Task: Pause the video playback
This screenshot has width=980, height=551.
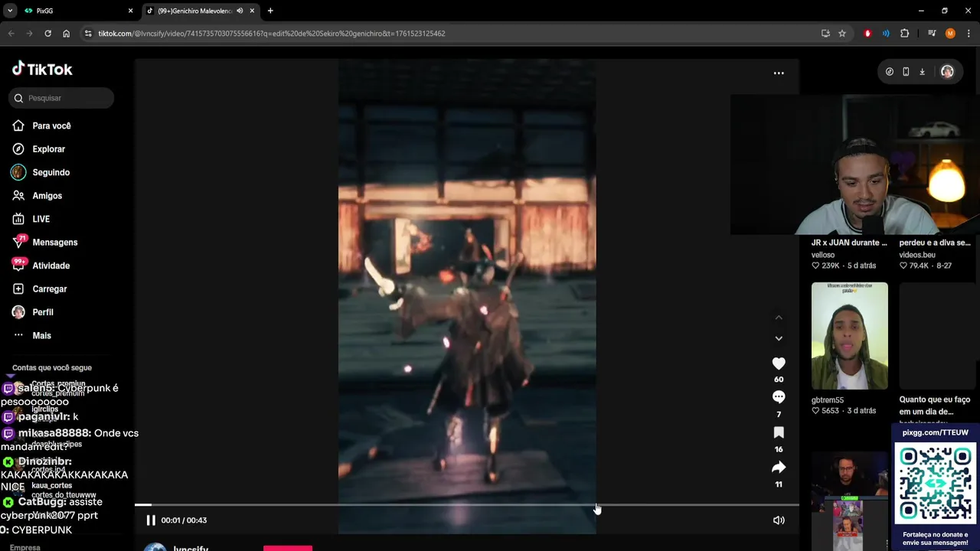Action: 151,520
